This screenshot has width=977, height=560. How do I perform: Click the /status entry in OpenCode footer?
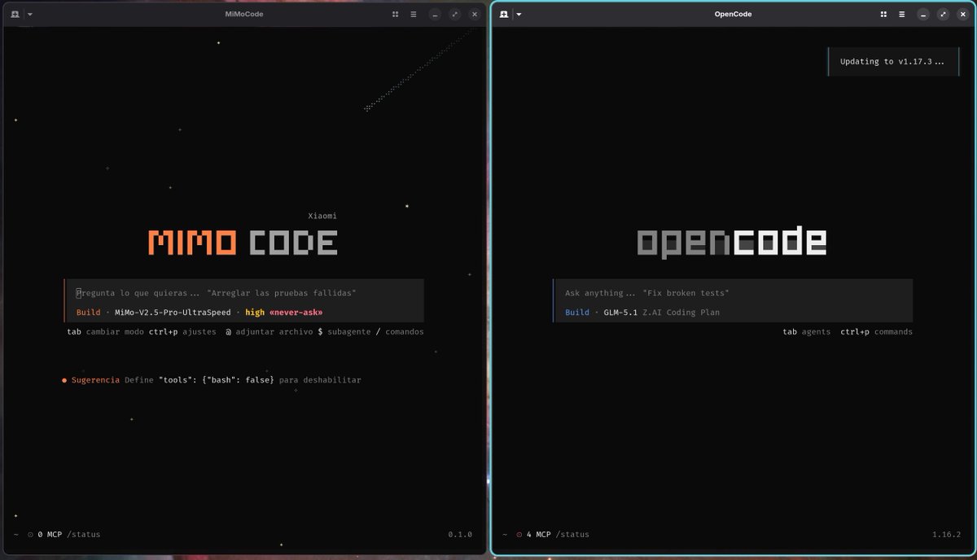tap(572, 535)
